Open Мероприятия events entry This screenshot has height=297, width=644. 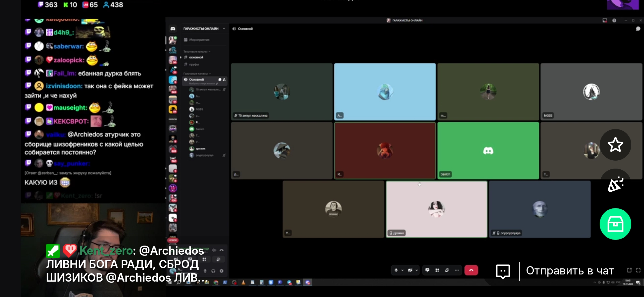[x=199, y=40]
